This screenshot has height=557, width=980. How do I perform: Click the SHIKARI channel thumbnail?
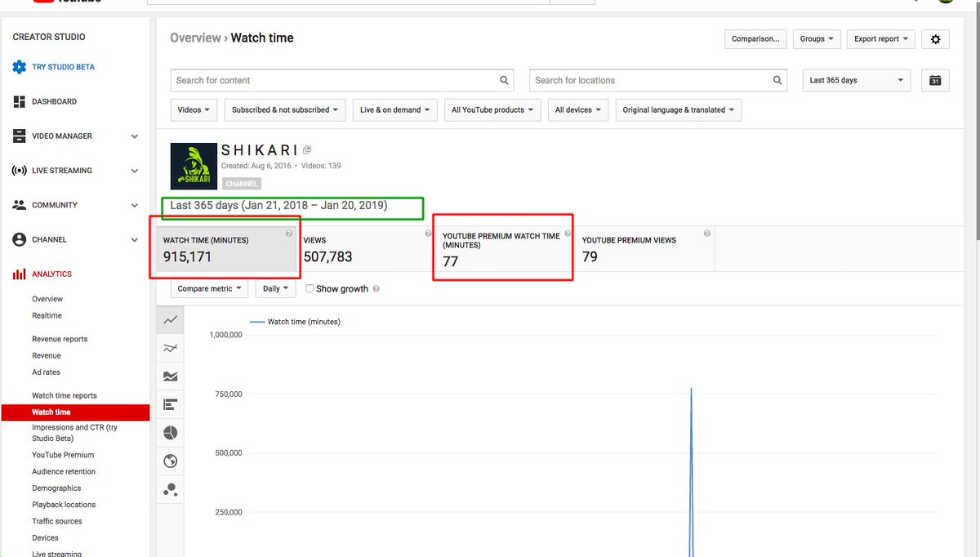(194, 166)
